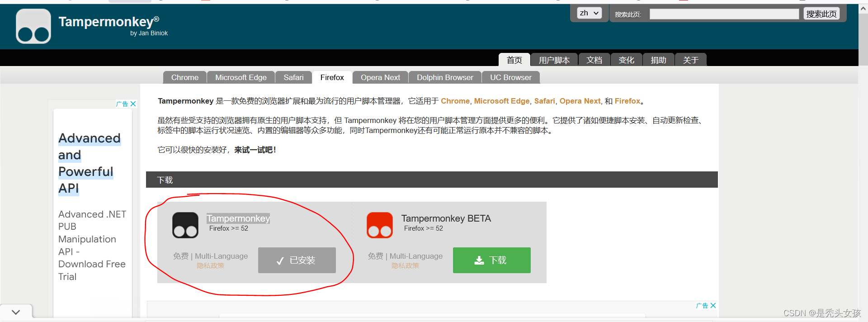Click the page vertical scrollbar up arrow
Image resolution: width=868 pixels, height=322 pixels.
(863, 9)
